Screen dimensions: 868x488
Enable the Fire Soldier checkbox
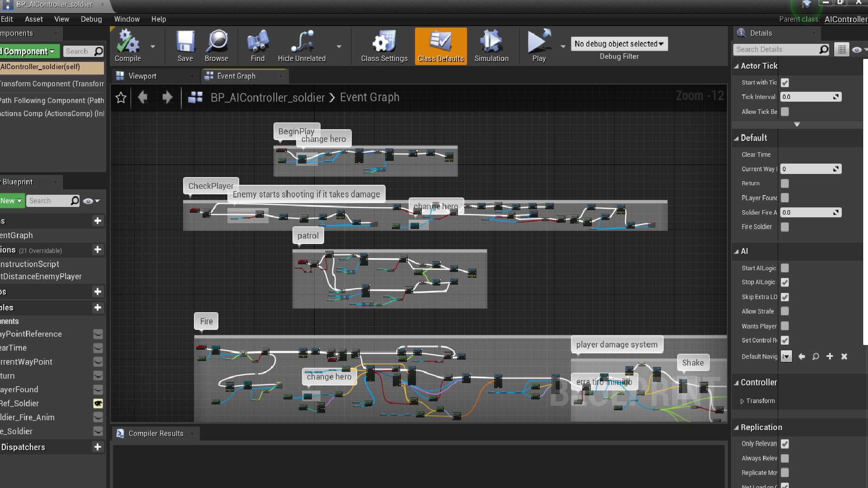(x=785, y=227)
